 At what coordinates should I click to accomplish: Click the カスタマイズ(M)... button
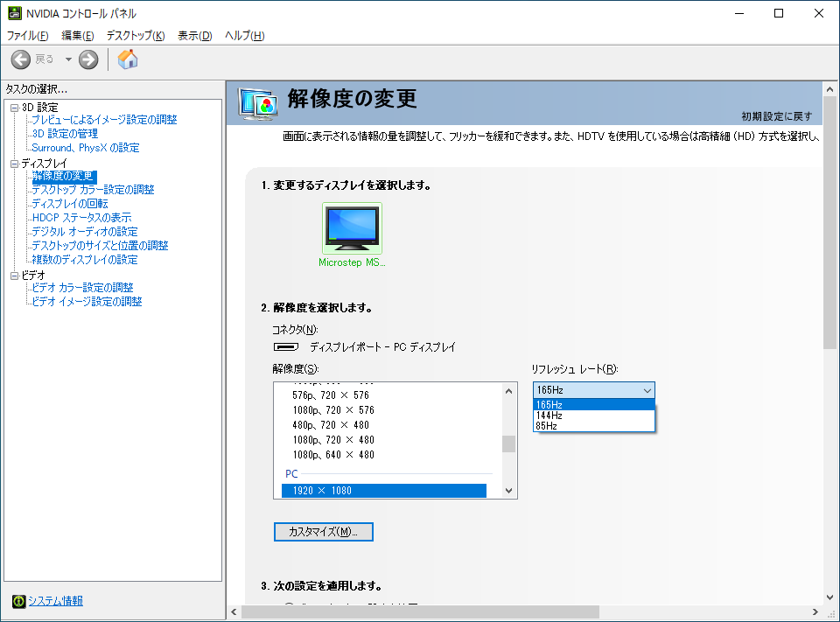[x=324, y=532]
